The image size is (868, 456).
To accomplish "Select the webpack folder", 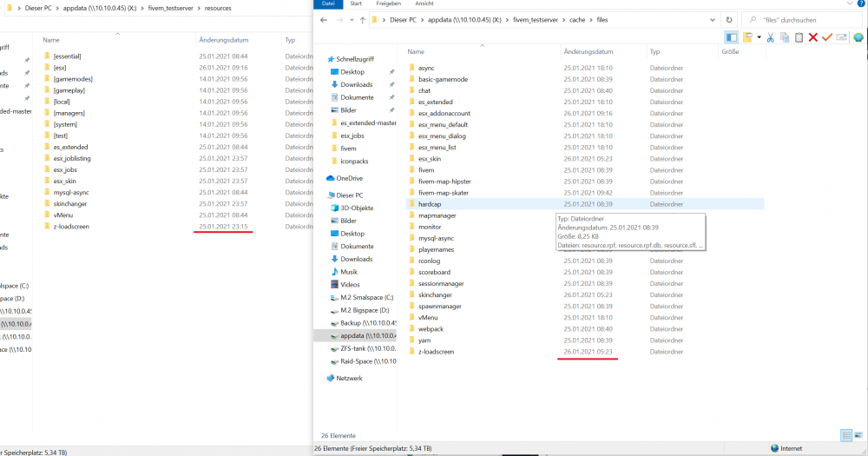I will coord(431,328).
